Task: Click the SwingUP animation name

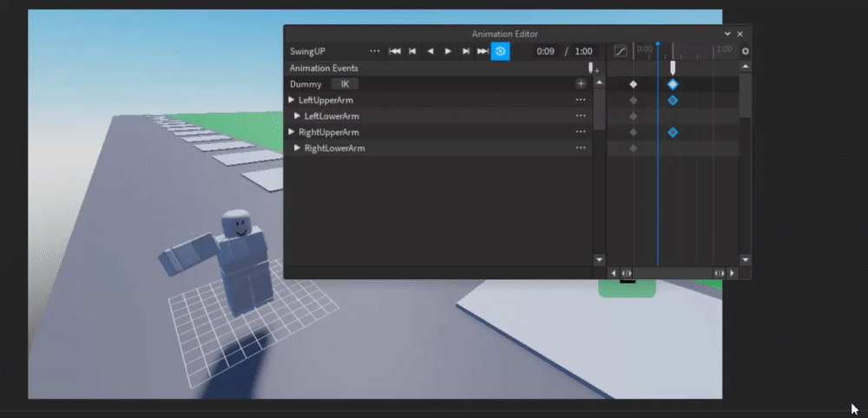Action: (308, 51)
